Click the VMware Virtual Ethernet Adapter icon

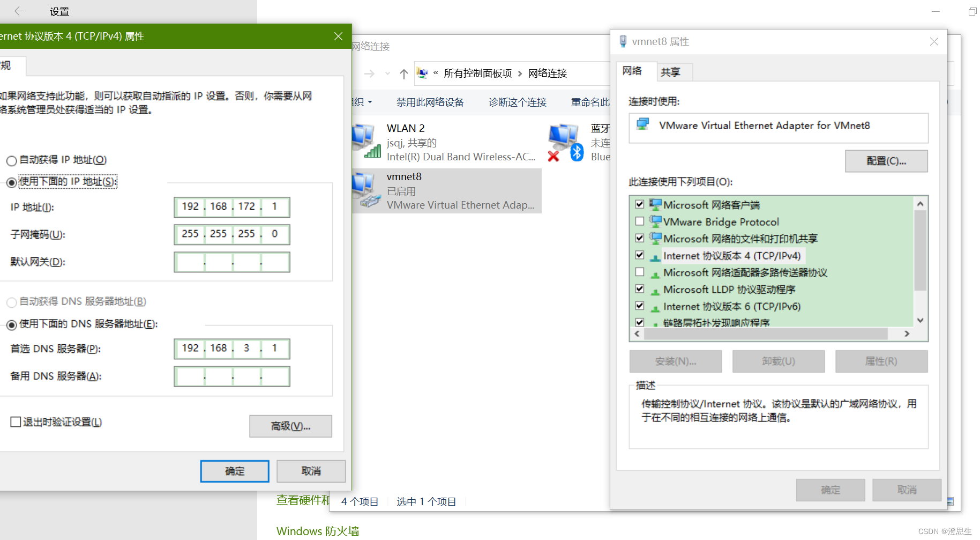(x=642, y=124)
